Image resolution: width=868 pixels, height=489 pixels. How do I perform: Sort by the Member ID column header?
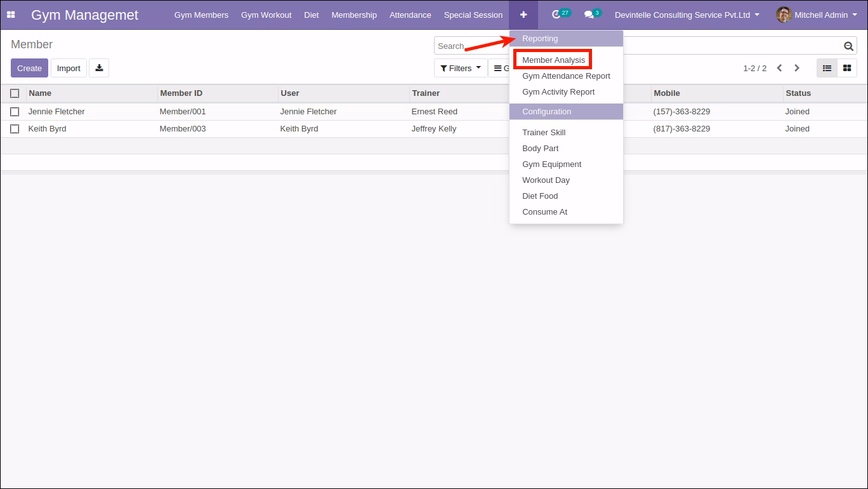coord(181,93)
